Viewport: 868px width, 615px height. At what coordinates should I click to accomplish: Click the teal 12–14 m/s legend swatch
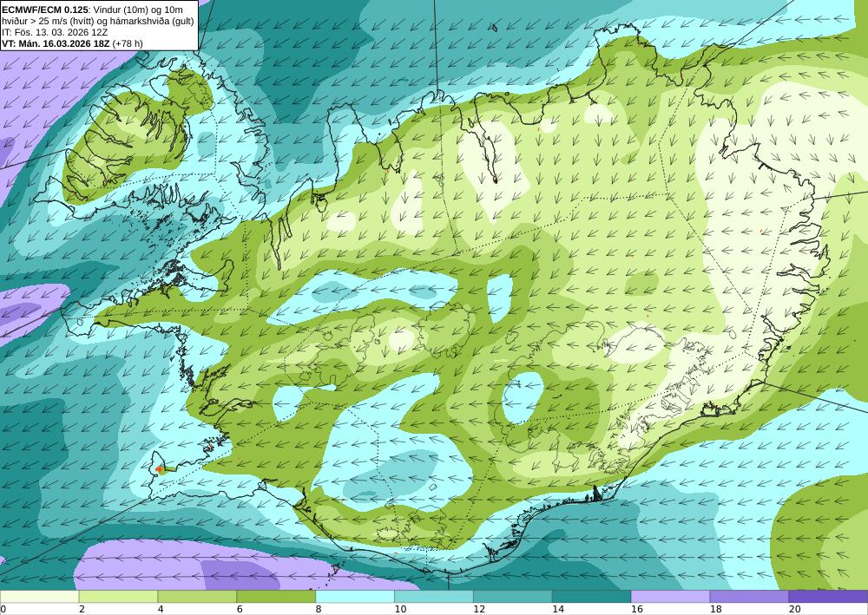tap(513, 597)
